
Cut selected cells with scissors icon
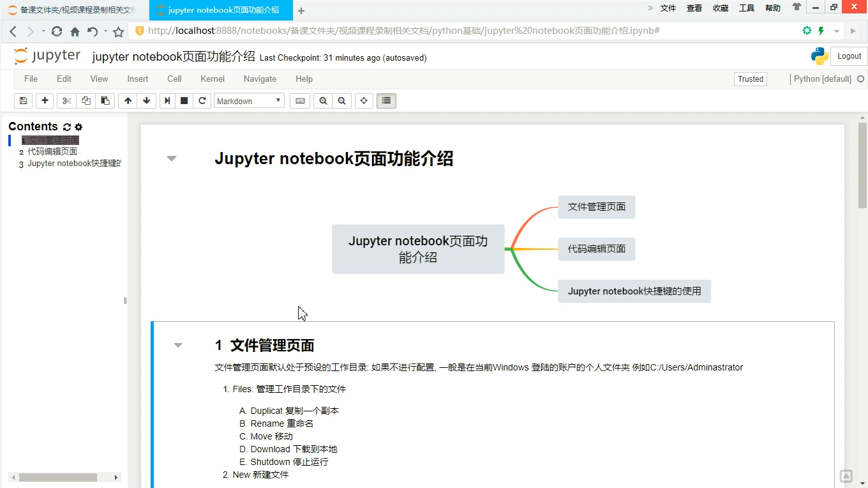click(x=66, y=101)
